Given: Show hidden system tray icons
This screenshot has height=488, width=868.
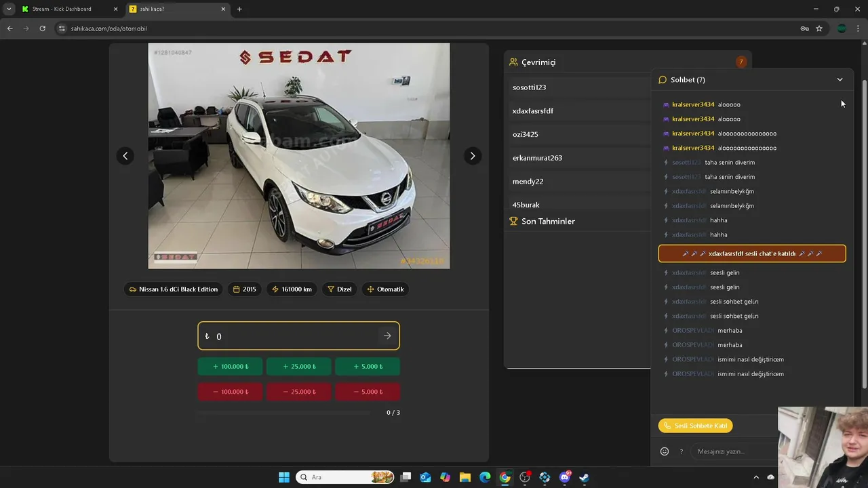Looking at the screenshot, I should click(x=756, y=477).
